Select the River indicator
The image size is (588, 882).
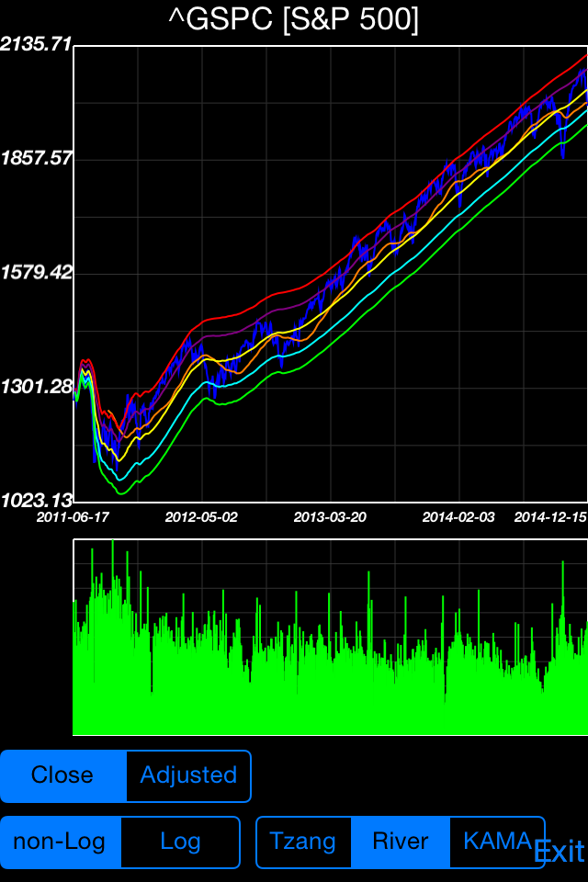[401, 842]
